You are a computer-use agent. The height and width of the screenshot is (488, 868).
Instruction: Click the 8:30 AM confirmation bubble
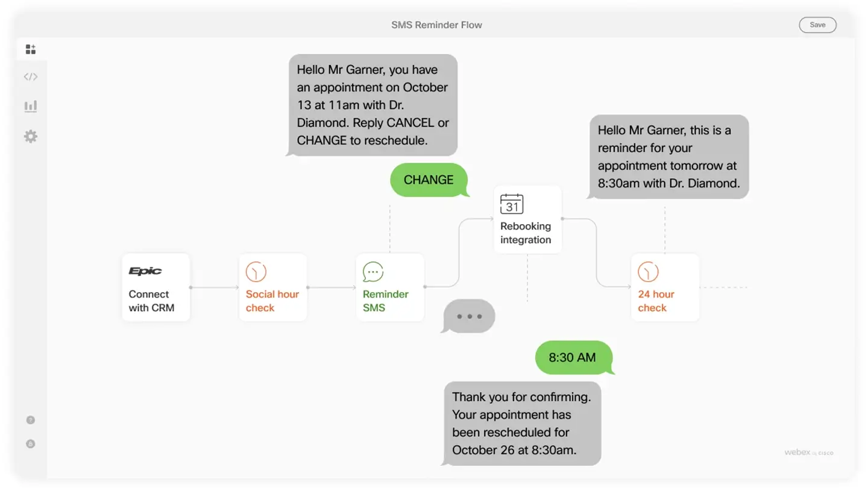[573, 357]
